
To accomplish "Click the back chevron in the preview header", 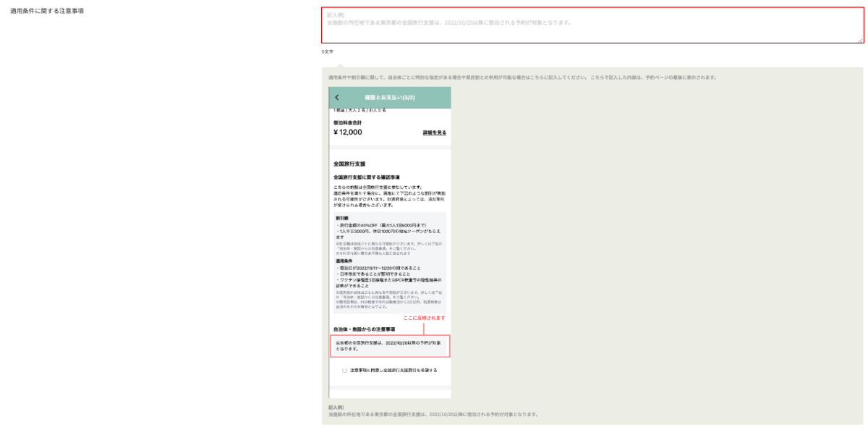I will [x=337, y=97].
